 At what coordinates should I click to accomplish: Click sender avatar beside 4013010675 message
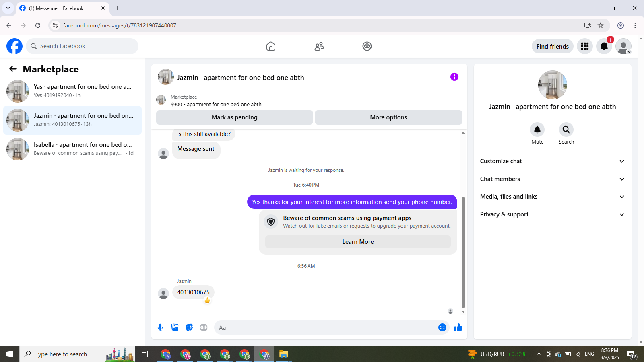pyautogui.click(x=163, y=294)
